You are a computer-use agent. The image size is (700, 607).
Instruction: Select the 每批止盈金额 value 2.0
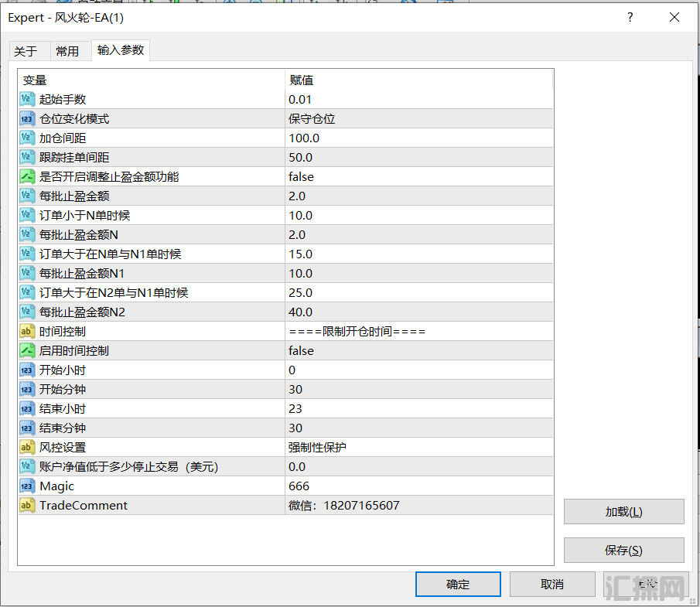418,196
